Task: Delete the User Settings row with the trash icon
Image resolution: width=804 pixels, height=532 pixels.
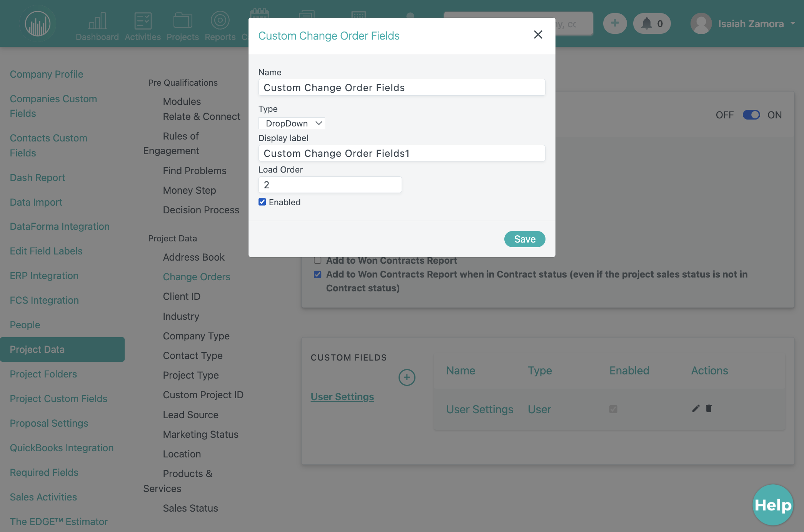Action: click(709, 409)
